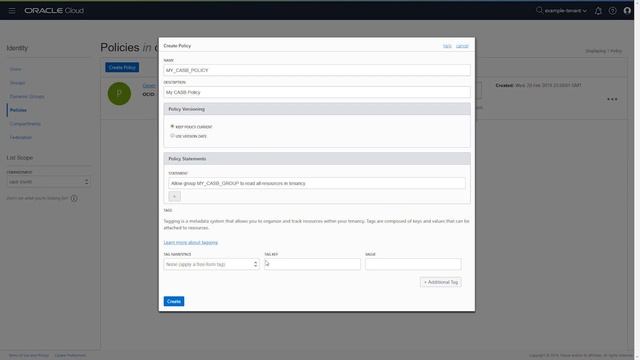This screenshot has height=360, width=640.
Task: Open the hamburger navigation menu
Action: click(x=12, y=11)
